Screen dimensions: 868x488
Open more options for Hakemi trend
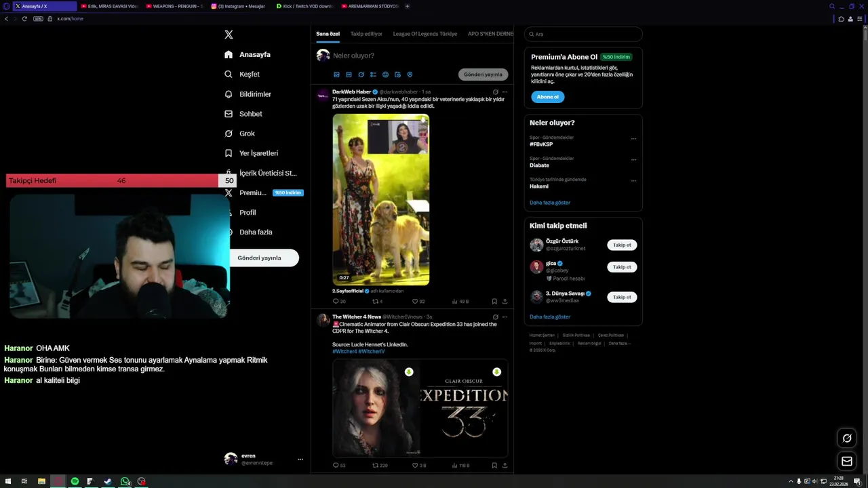[x=633, y=181]
